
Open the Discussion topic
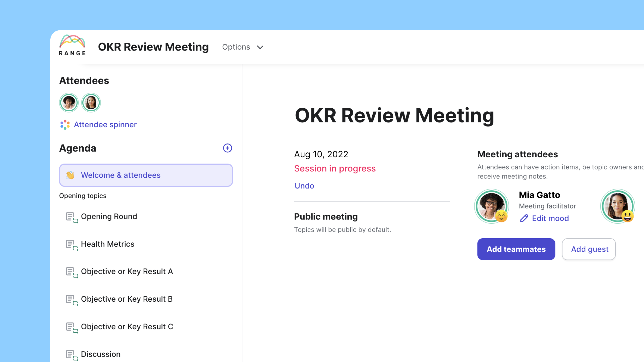pos(101,354)
